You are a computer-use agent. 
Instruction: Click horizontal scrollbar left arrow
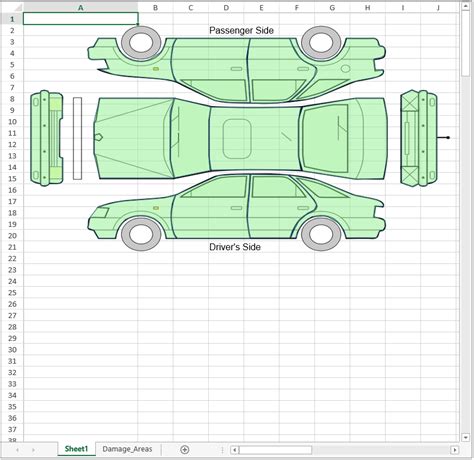[x=234, y=450]
